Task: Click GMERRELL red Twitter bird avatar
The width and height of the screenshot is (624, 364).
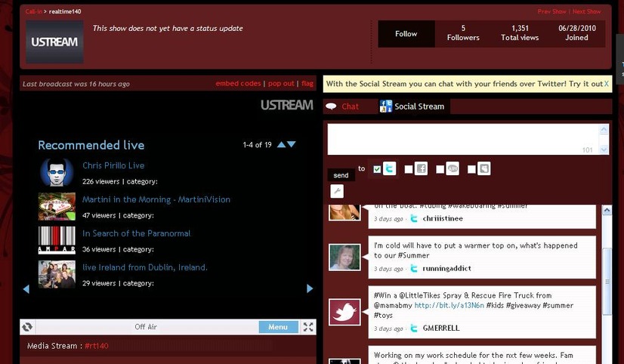Action: 344,313
